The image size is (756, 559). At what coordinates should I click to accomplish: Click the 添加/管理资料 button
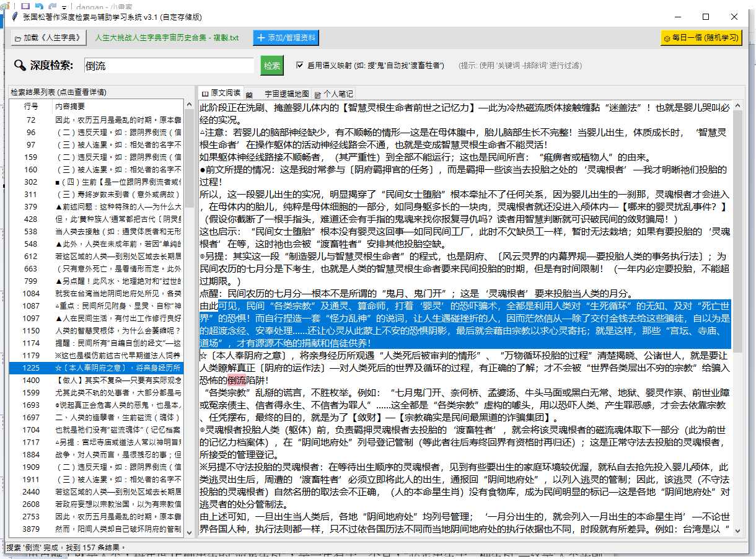(286, 38)
